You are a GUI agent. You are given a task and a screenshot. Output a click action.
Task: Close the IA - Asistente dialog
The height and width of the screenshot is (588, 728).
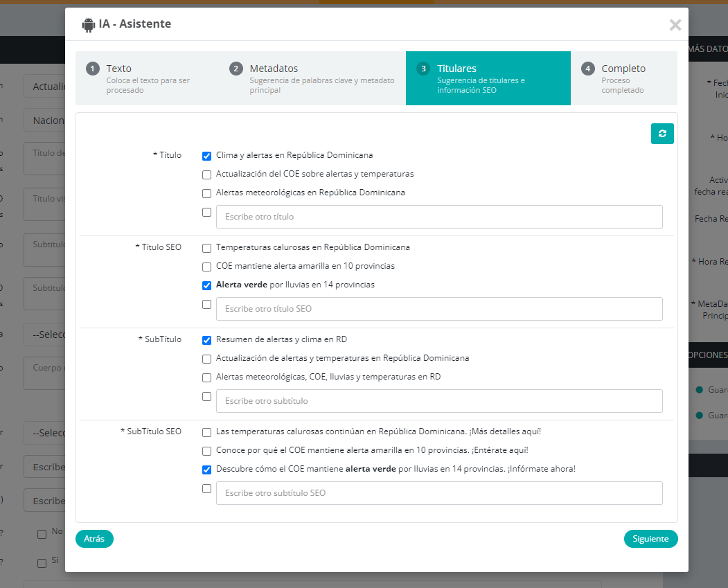[675, 26]
